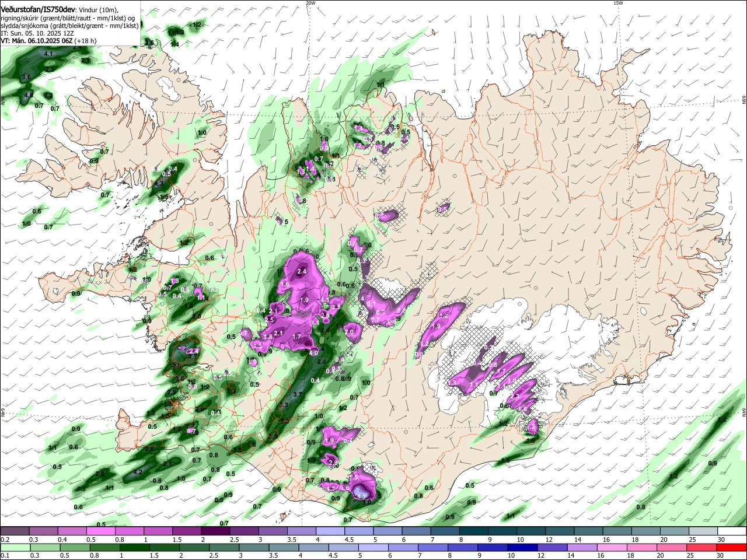Click the red 30 swatch in rain legend

click(732, 547)
